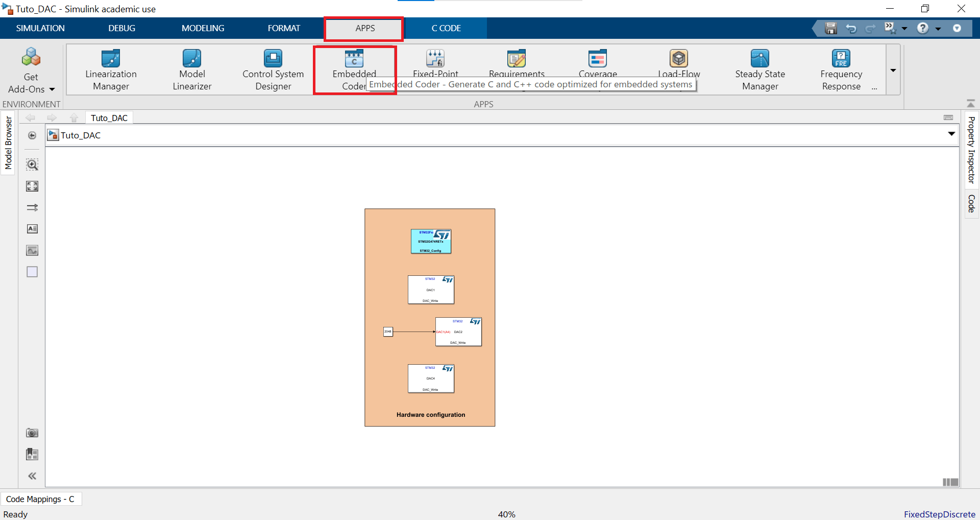
Task: Open Steady State Manager app
Action: (x=760, y=70)
